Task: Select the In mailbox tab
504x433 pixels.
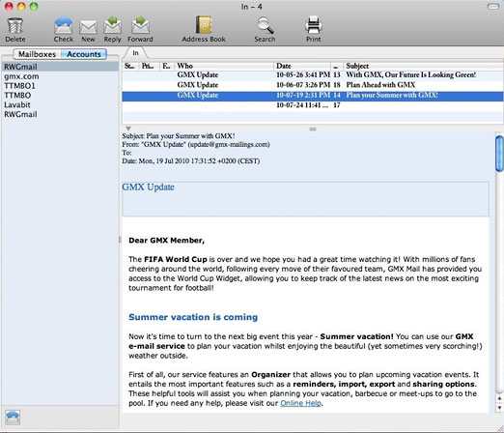Action: tap(135, 53)
